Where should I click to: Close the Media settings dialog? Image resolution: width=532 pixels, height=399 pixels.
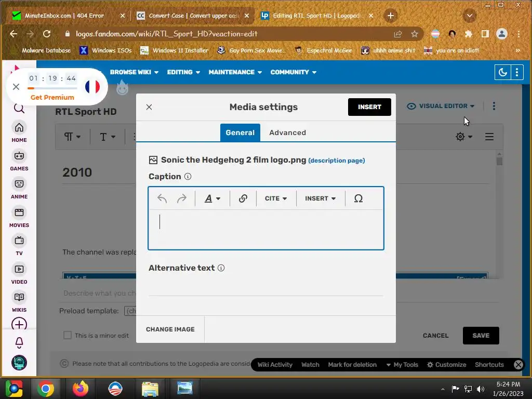(149, 107)
